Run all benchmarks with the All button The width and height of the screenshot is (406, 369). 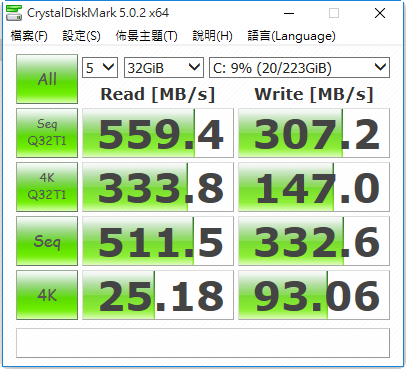coord(47,79)
